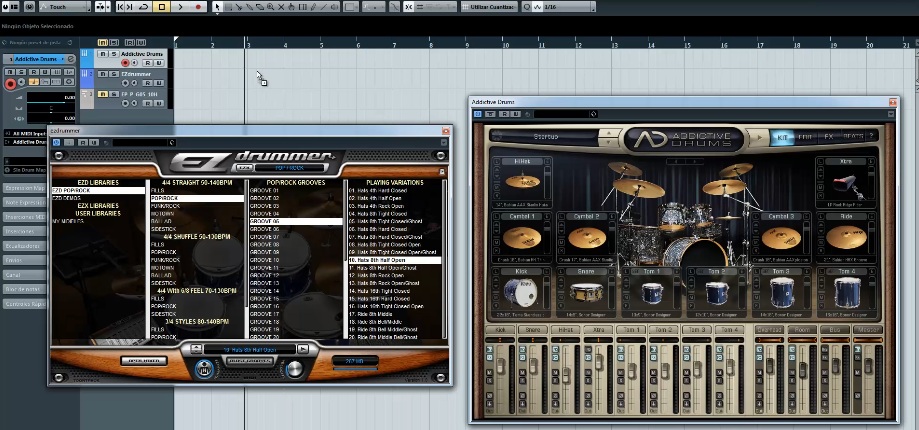Adjust the Master channel fader in Addictive Drums
Image resolution: width=919 pixels, height=430 pixels.
[x=868, y=366]
